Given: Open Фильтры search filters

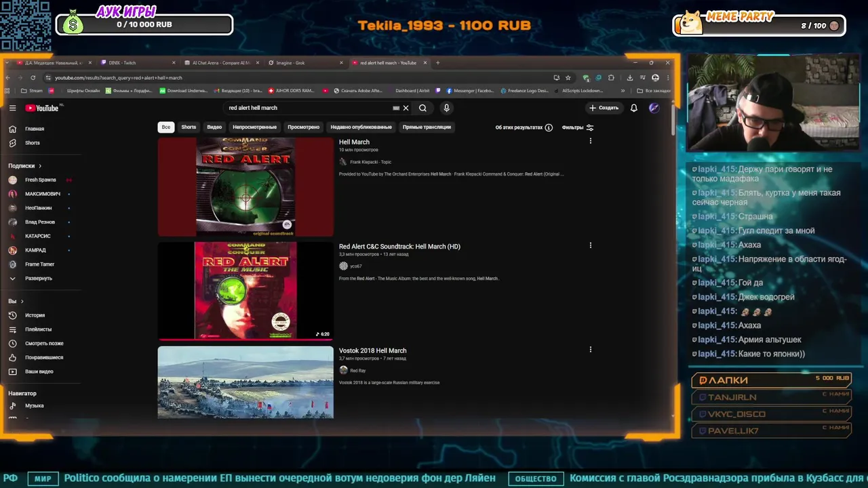Looking at the screenshot, I should [x=578, y=127].
